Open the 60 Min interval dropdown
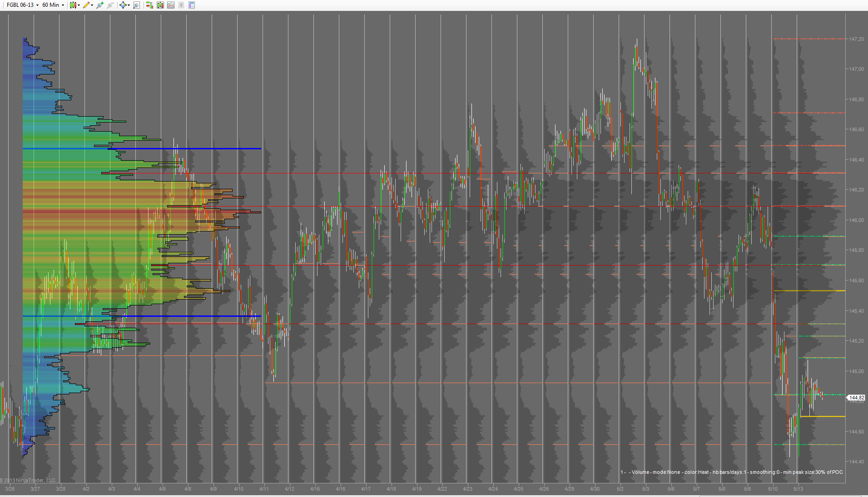 (x=53, y=5)
